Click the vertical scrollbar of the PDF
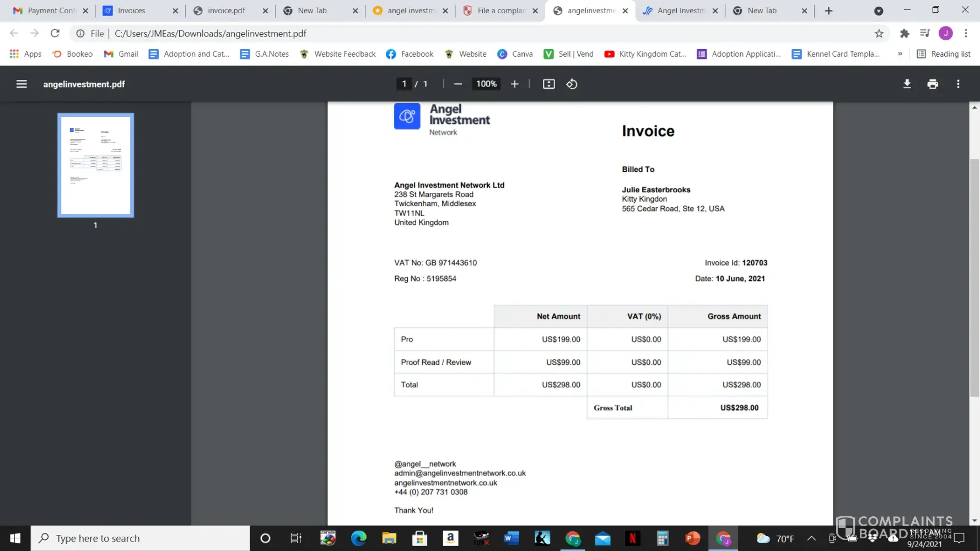This screenshot has height=551, width=980. pyautogui.click(x=974, y=275)
